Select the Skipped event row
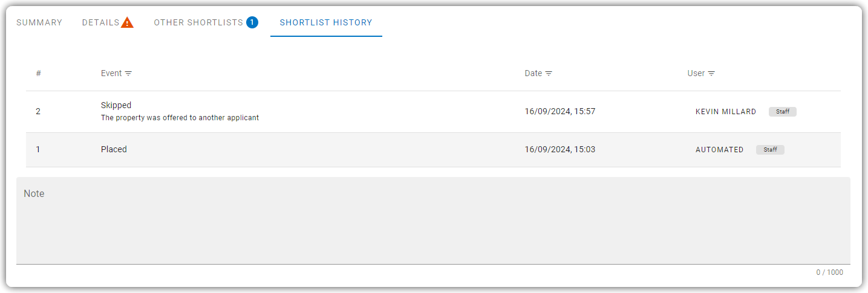This screenshot has height=293, width=868. point(433,112)
